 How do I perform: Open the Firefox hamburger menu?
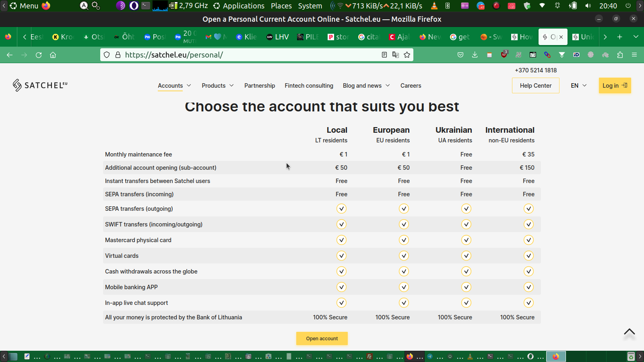coord(634,55)
